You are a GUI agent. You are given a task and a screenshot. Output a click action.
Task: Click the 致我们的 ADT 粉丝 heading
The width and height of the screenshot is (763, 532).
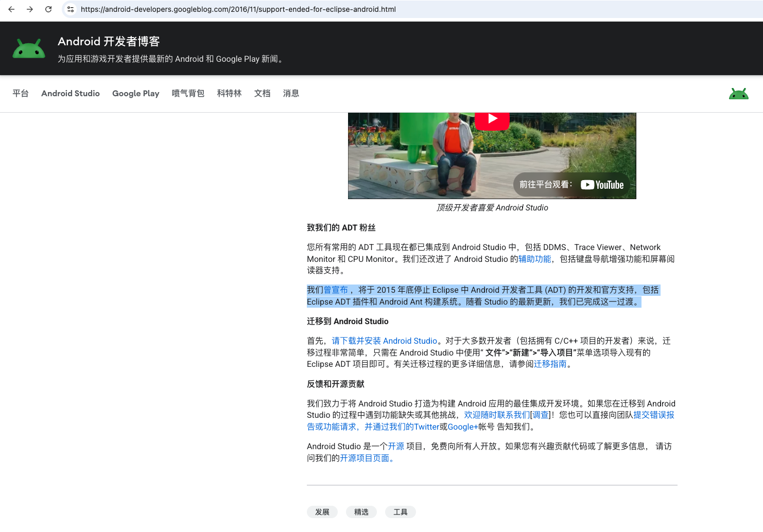(341, 227)
